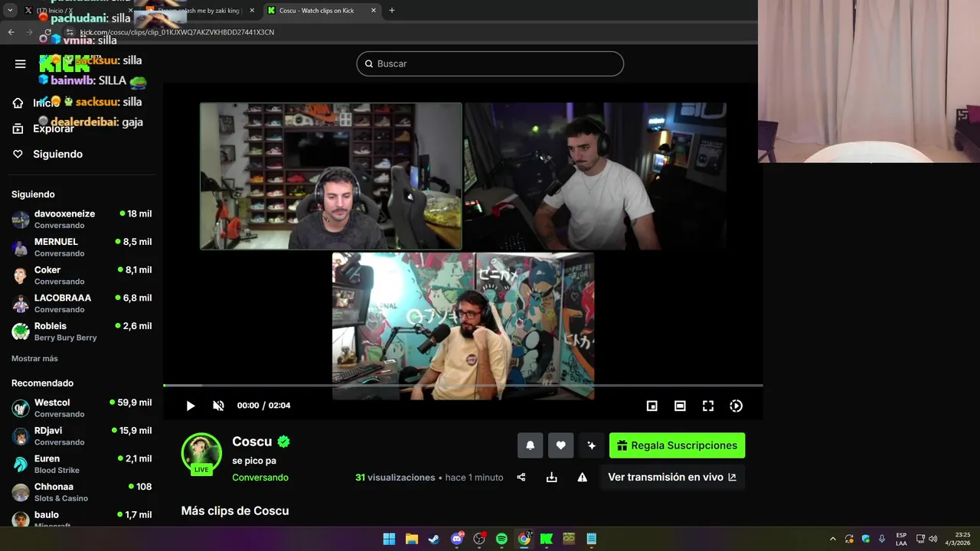Click the Siguiendo navigation label
The width and height of the screenshot is (980, 551).
pos(57,154)
